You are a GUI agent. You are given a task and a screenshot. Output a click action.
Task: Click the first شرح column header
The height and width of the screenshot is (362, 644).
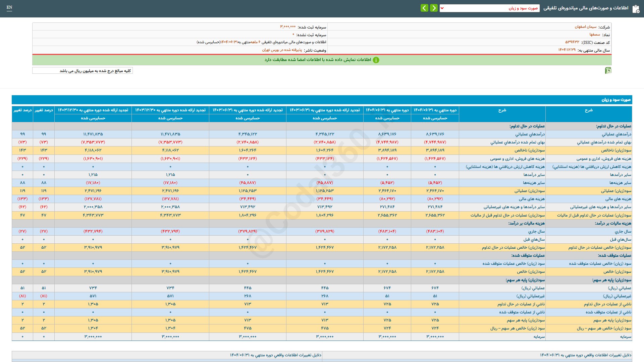(x=588, y=110)
